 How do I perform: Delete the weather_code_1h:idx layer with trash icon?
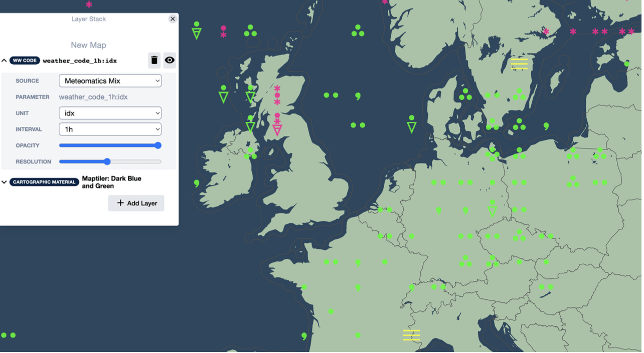point(154,60)
